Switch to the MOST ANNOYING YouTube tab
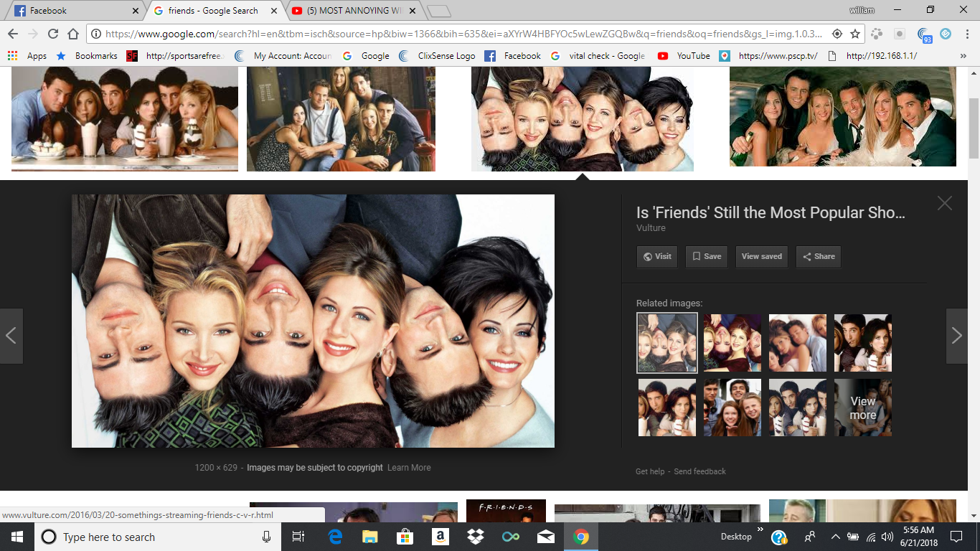Viewport: 980px width, 551px height. [x=353, y=11]
